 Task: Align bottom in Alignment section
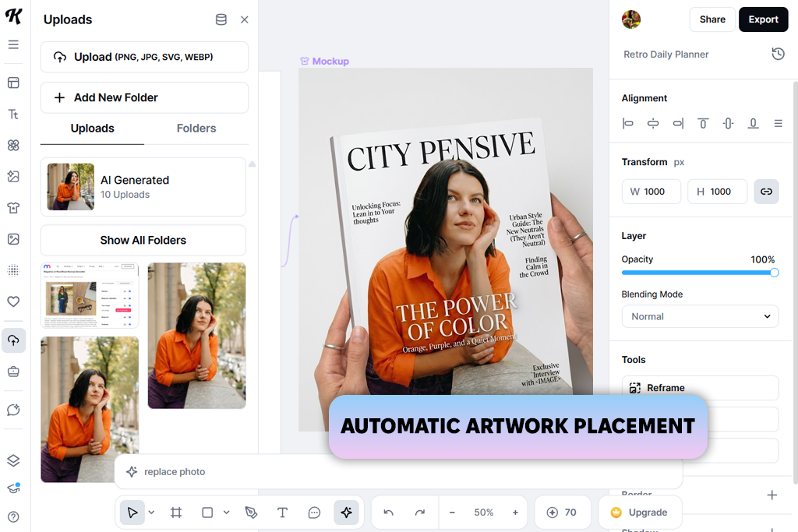coord(754,123)
